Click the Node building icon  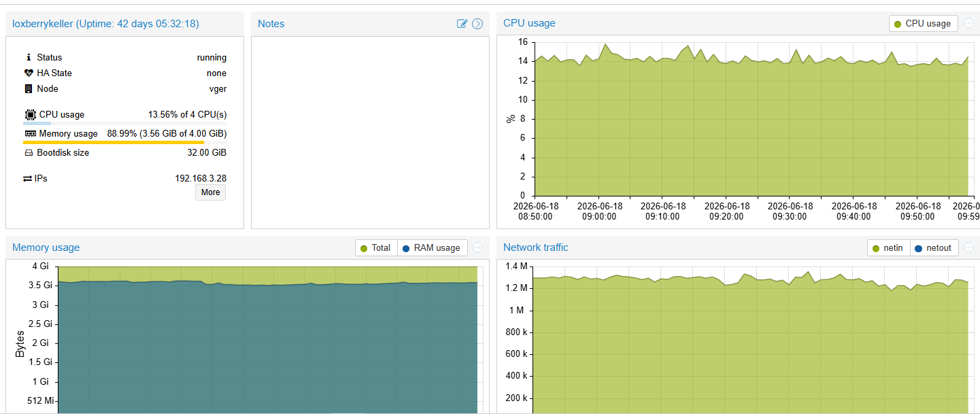[x=29, y=89]
